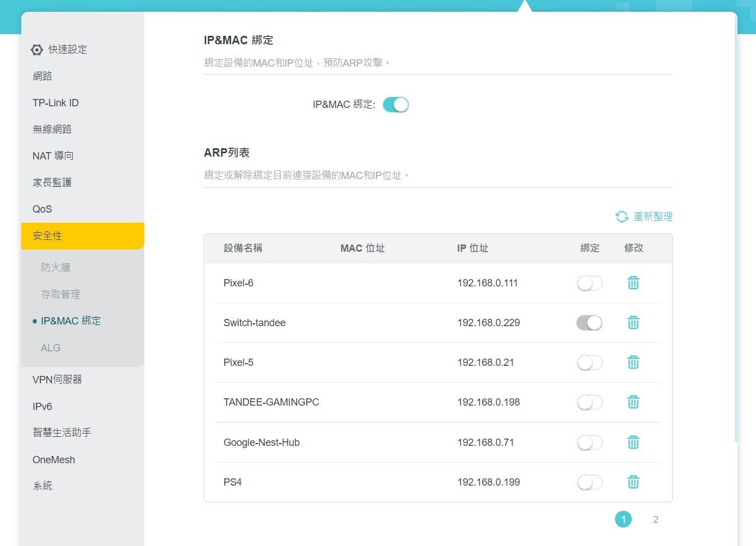Delete the PS4 entry with trash icon
This screenshot has height=546, width=756.
coord(633,482)
